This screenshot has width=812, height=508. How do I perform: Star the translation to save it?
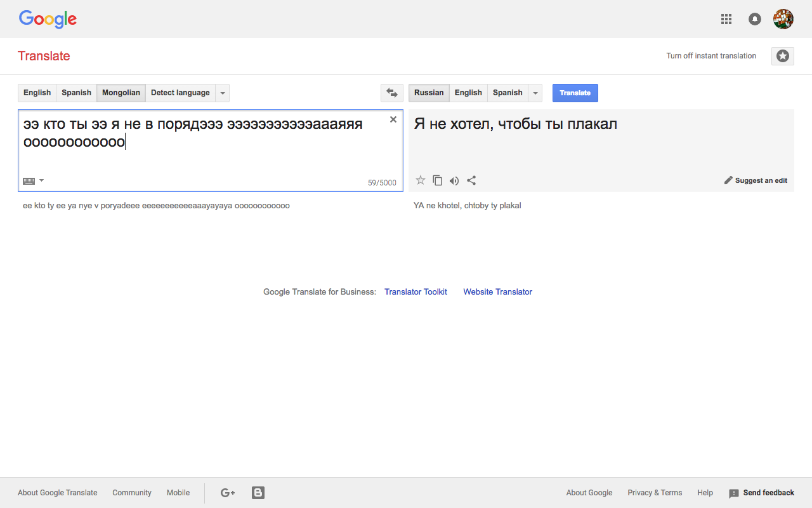[421, 180]
